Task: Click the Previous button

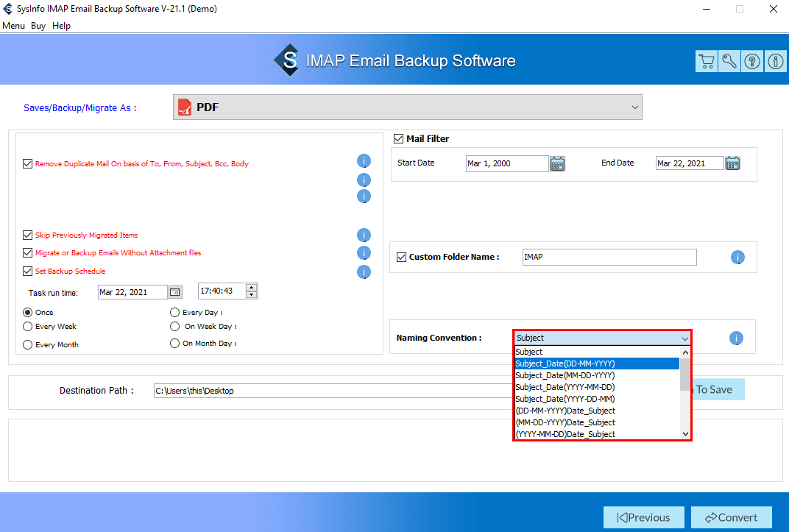Action: pyautogui.click(x=643, y=517)
